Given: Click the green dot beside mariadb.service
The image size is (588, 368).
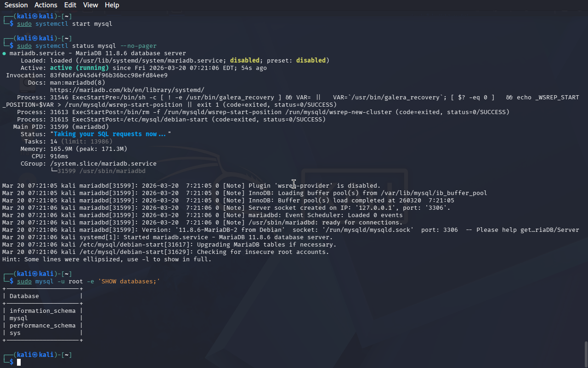Looking at the screenshot, I should click(x=4, y=53).
